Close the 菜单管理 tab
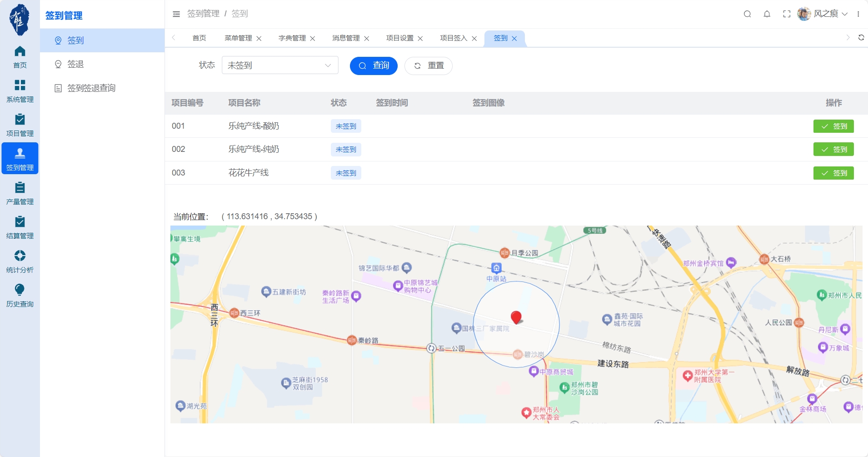Viewport: 868px width, 457px height. (259, 39)
